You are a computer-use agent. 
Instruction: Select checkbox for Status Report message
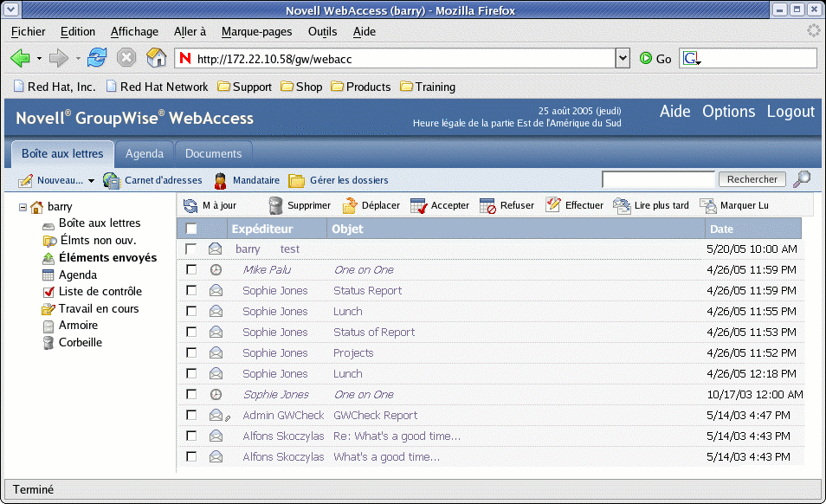point(191,290)
